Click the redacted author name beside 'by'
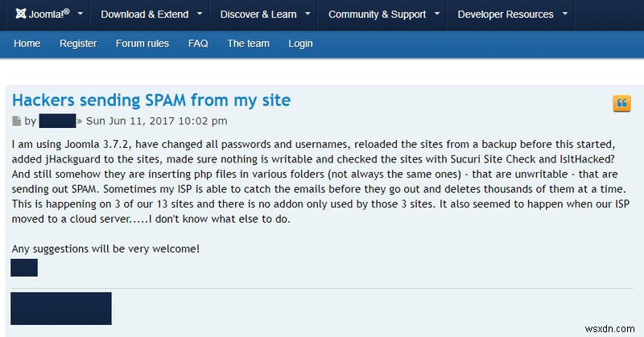The width and height of the screenshot is (644, 337). click(57, 121)
